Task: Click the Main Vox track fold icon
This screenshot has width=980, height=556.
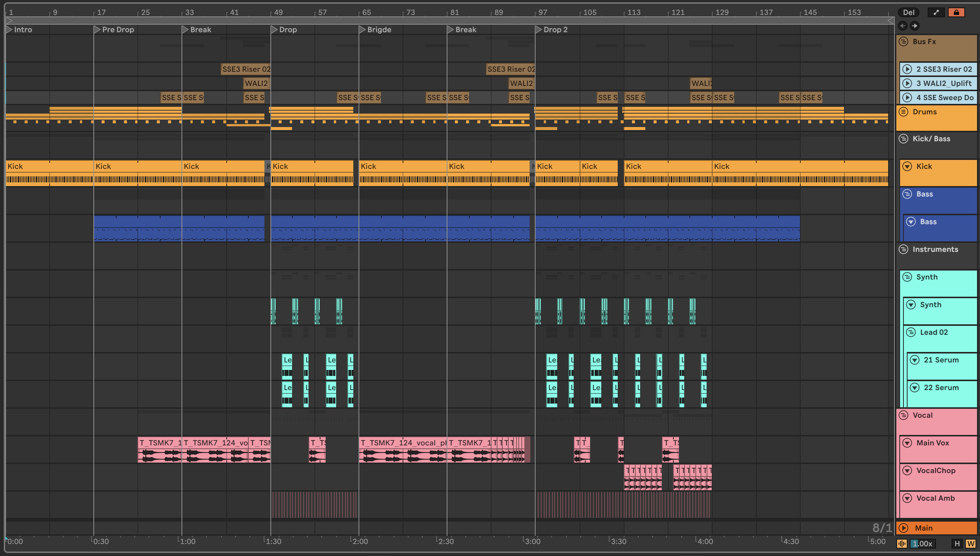Action: pyautogui.click(x=907, y=442)
